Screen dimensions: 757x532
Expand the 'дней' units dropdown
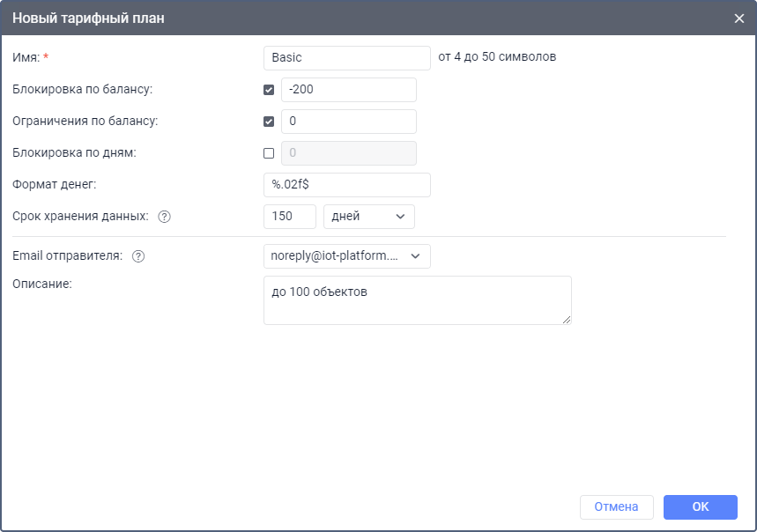369,217
